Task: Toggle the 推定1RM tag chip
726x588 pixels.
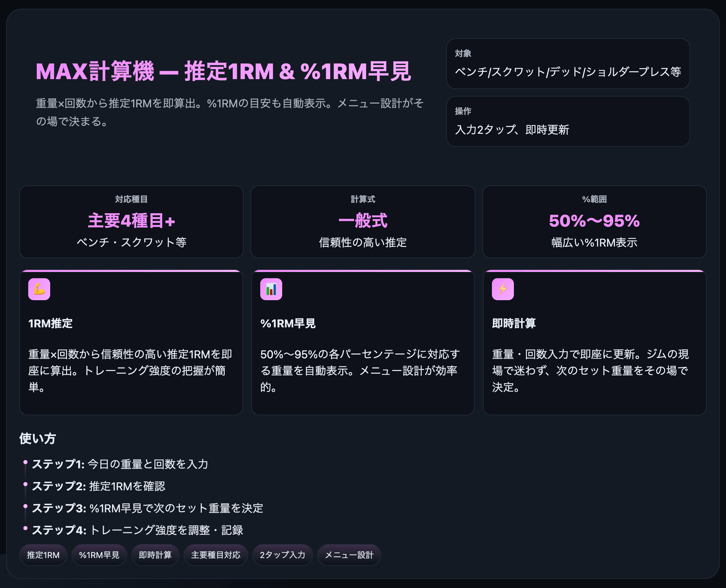Action: coord(43,555)
